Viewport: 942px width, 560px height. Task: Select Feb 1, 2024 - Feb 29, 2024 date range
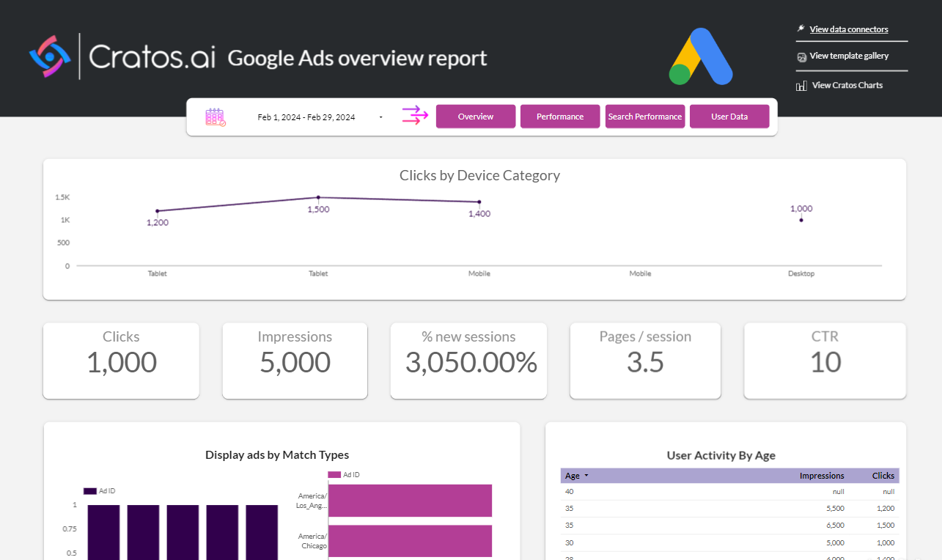click(x=306, y=117)
